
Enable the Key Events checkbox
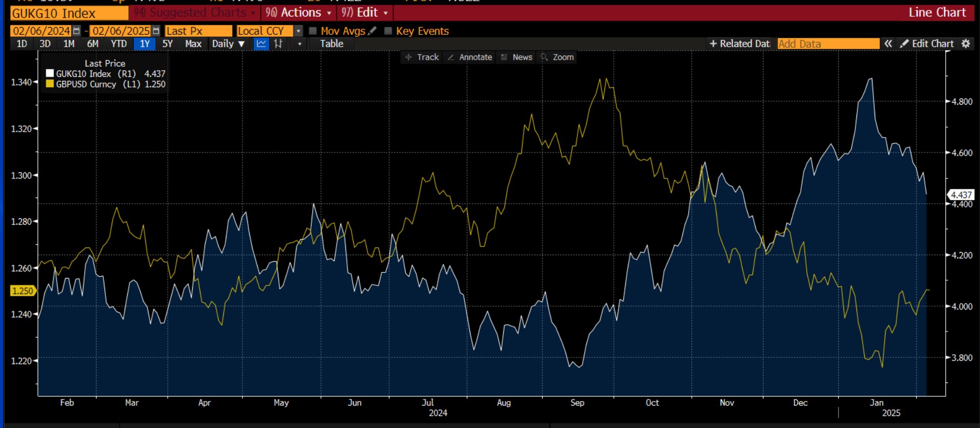click(x=388, y=31)
